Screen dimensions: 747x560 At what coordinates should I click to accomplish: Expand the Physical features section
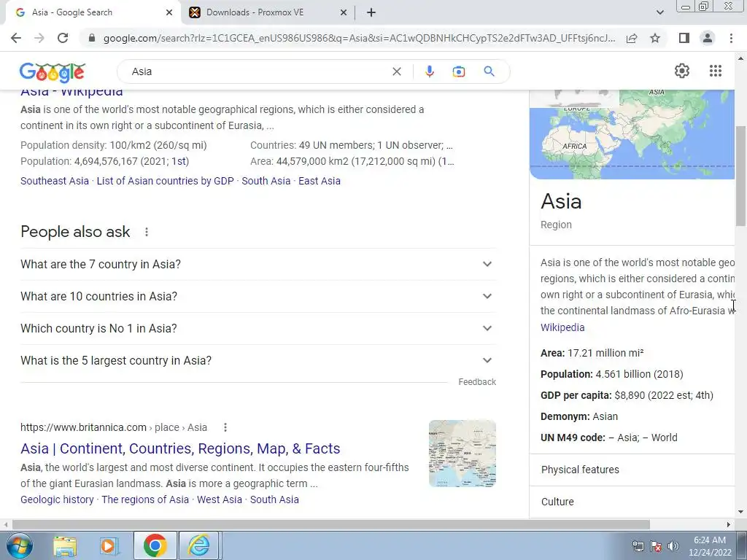point(632,470)
